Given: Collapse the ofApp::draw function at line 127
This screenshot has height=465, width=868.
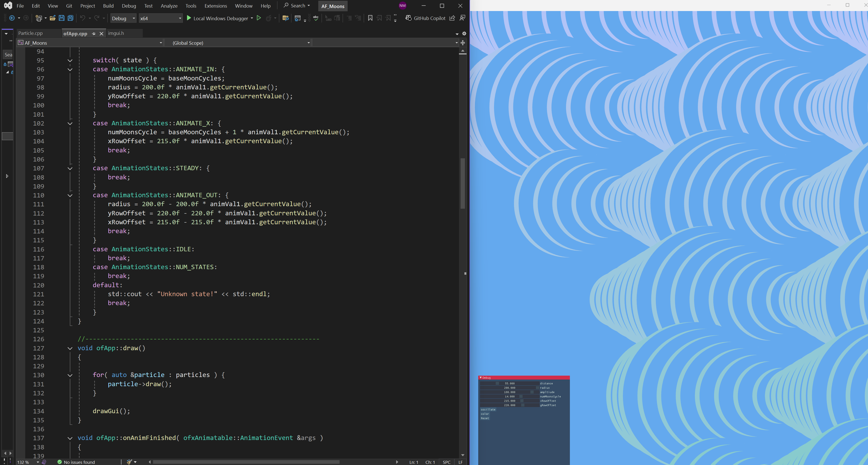Looking at the screenshot, I should pos(70,348).
